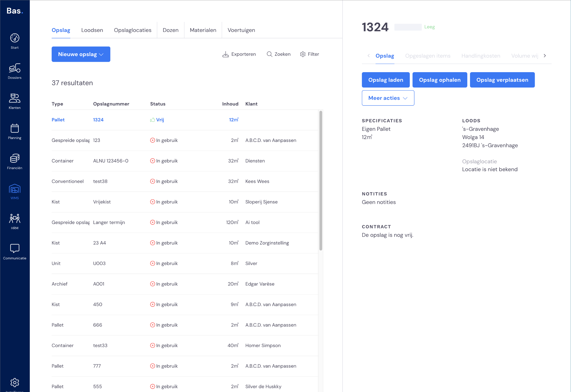The width and height of the screenshot is (571, 392).
Task: Click the Opslag laden button
Action: coord(386,80)
